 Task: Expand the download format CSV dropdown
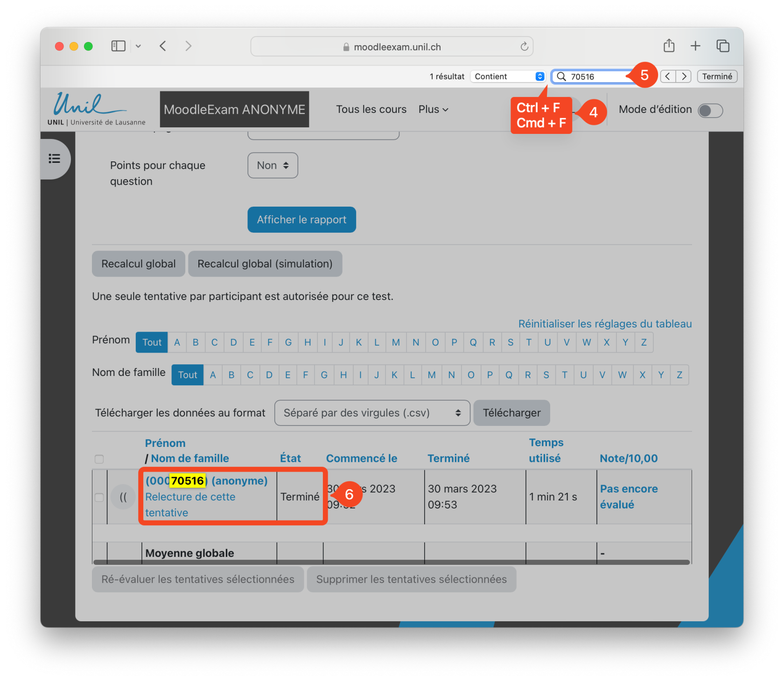point(372,413)
